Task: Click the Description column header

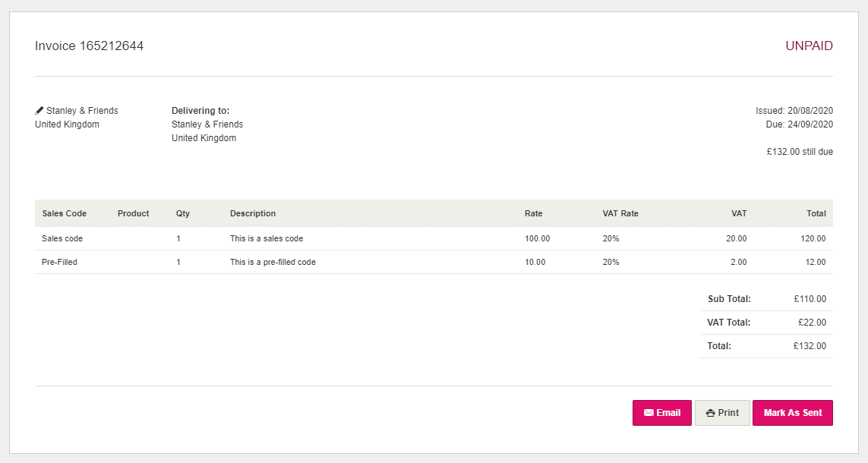Action: pyautogui.click(x=253, y=213)
